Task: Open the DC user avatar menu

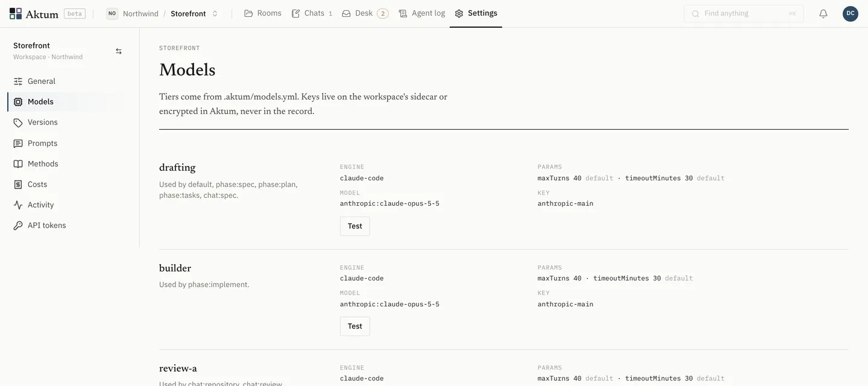Action: pos(851,13)
